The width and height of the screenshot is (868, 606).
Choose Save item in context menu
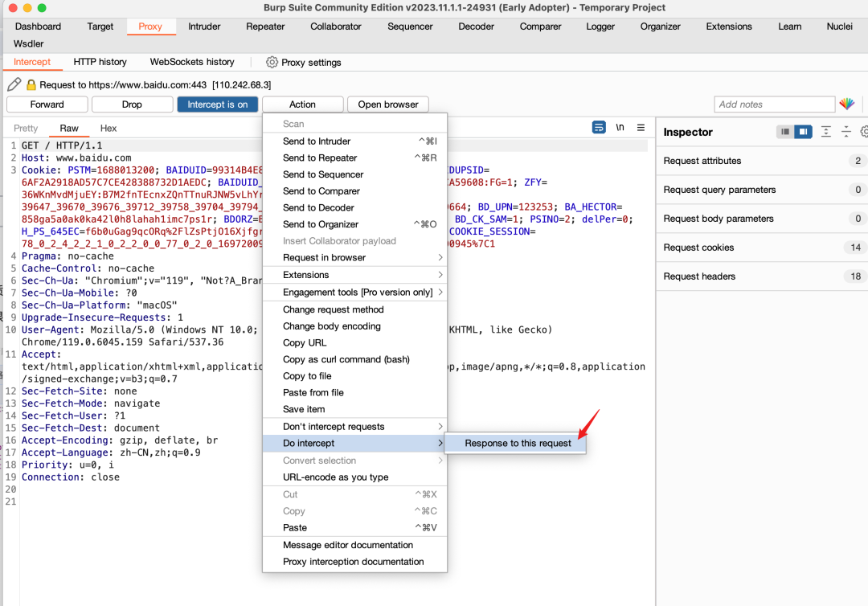[355, 409]
